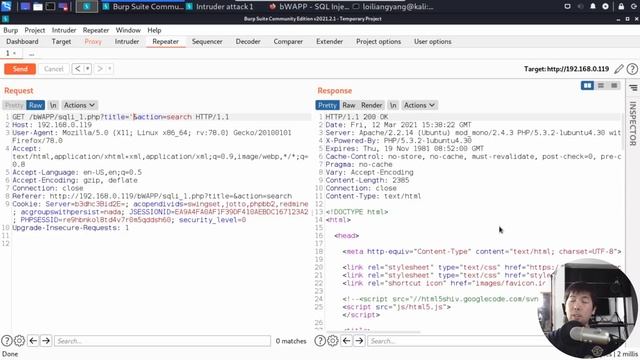Screen dimensions: 640x360
Task: Open the history forward dropdown arrow
Action: (x=110, y=69)
